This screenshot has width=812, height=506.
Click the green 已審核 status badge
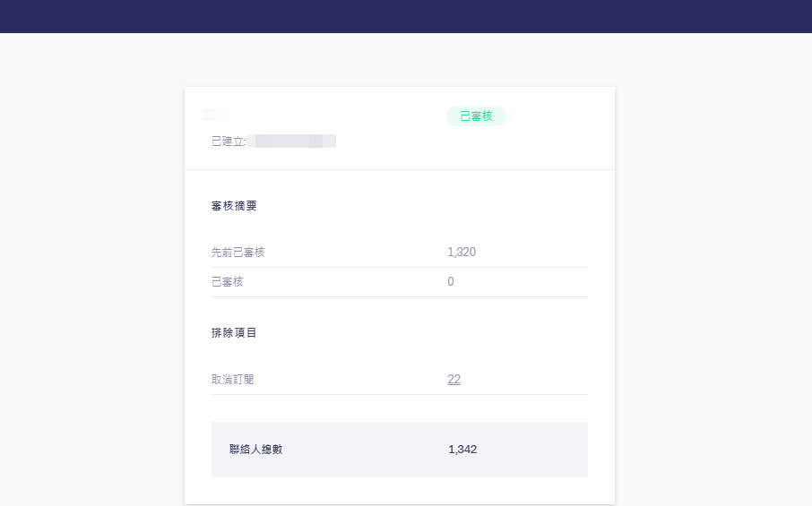pyautogui.click(x=476, y=116)
